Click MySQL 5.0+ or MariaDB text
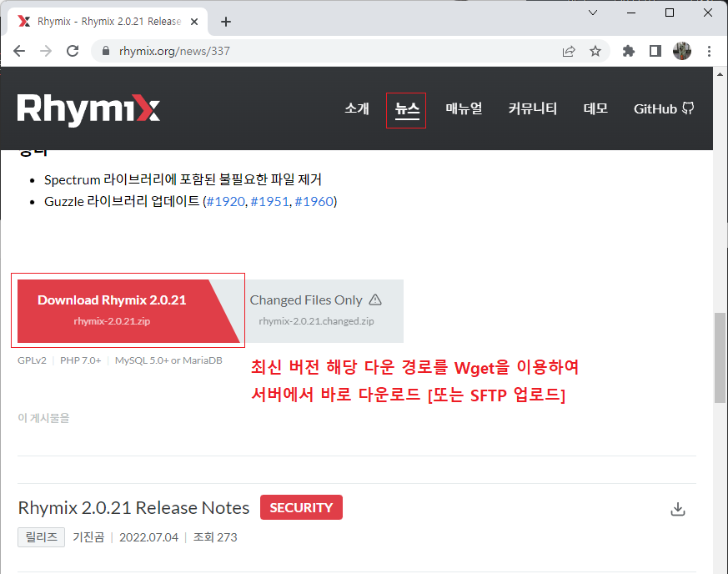 click(168, 360)
